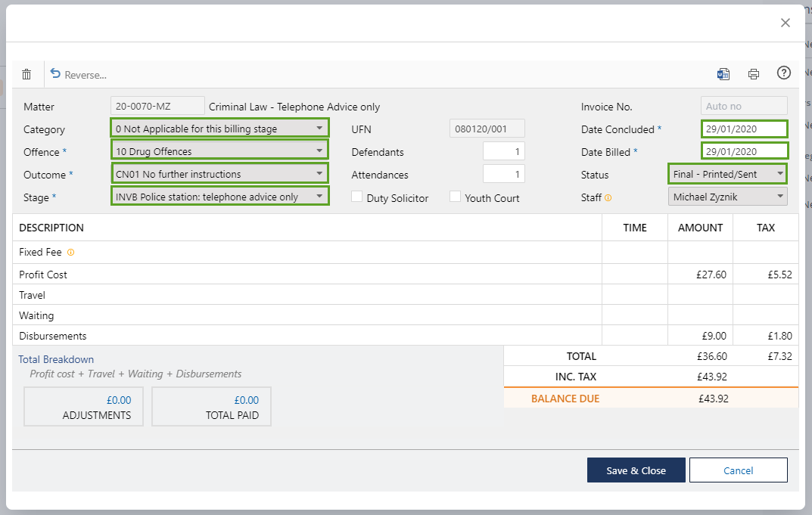Click the Reverse undo arrow icon

coord(55,73)
